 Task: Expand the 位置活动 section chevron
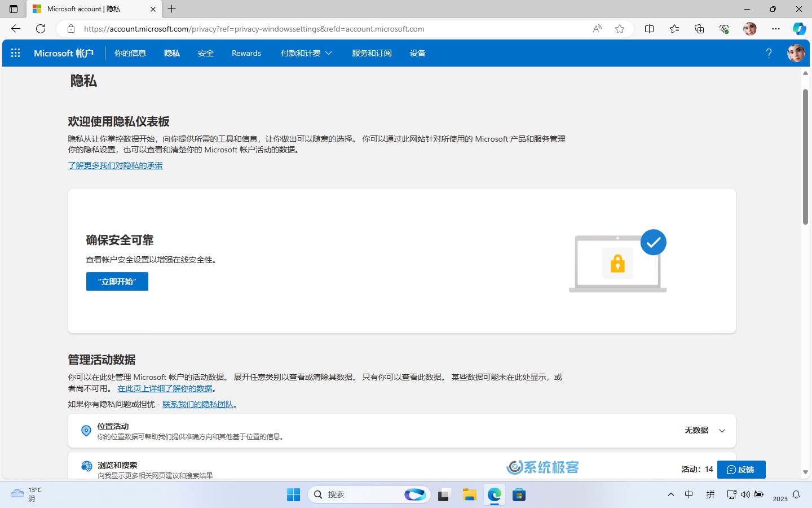pos(722,431)
